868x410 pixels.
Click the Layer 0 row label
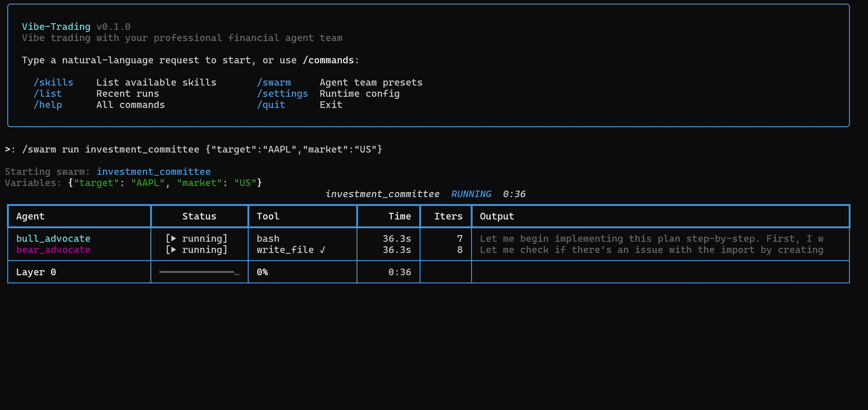click(x=36, y=272)
